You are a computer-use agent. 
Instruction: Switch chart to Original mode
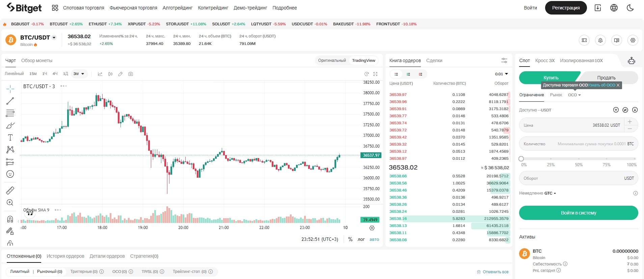(x=332, y=60)
